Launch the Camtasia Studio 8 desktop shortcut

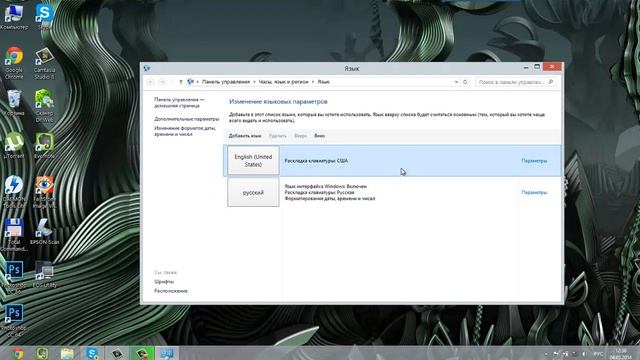point(44,63)
